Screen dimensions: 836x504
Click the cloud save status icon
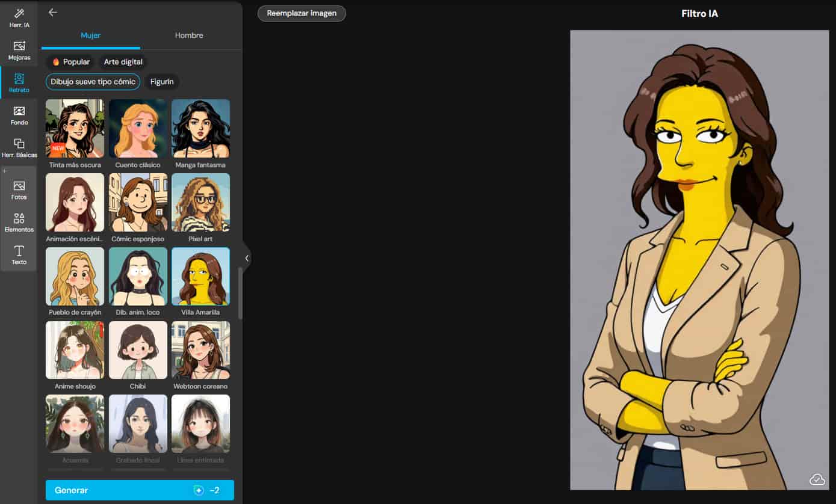[817, 479]
